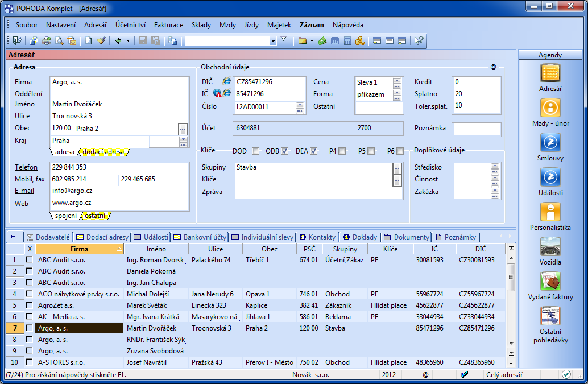Click the Telefon link label

click(26, 167)
